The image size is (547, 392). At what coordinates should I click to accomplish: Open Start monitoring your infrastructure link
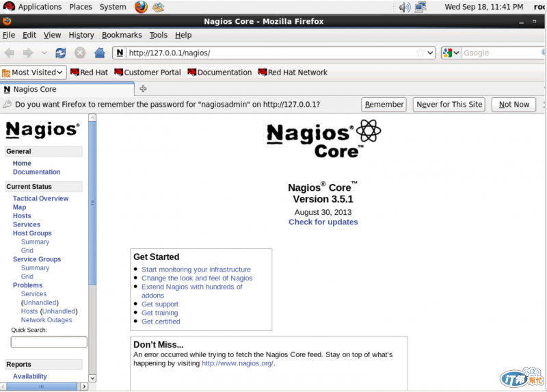[196, 270]
